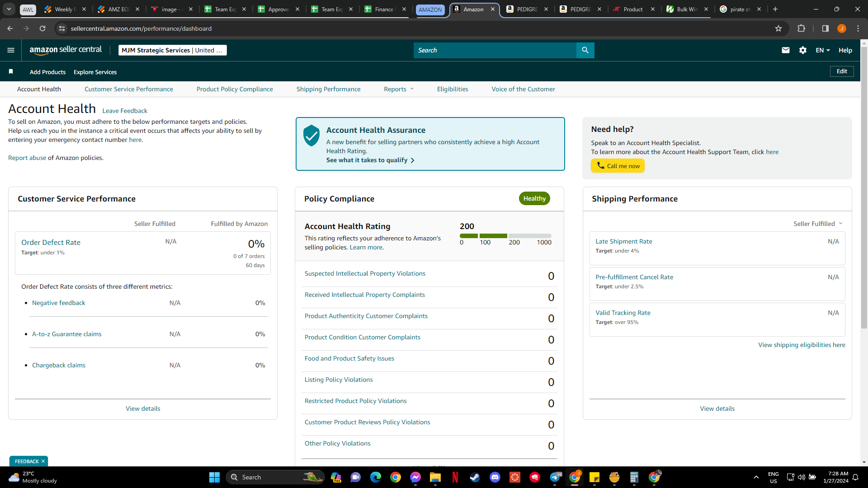
Task: Expand the Reports dropdown menu
Action: [x=399, y=89]
